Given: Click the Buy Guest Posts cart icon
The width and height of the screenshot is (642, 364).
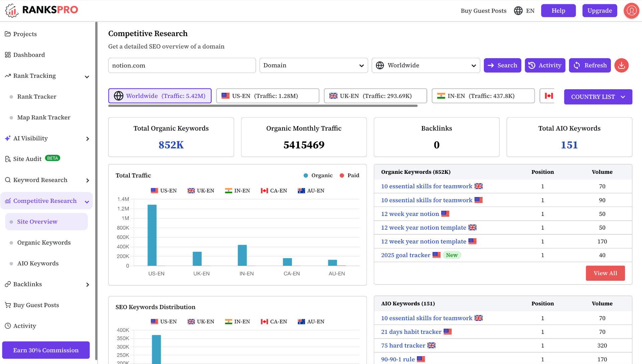Looking at the screenshot, I should pyautogui.click(x=8, y=305).
